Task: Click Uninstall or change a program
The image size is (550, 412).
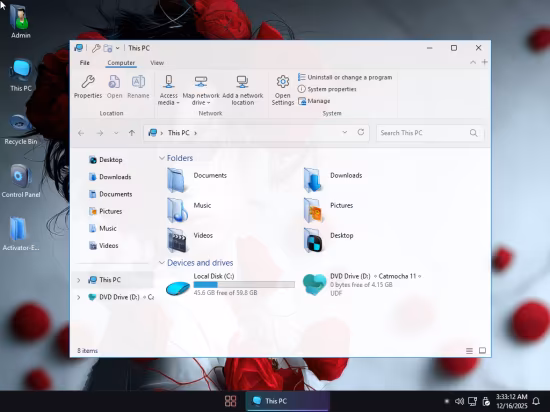Action: [x=345, y=77]
